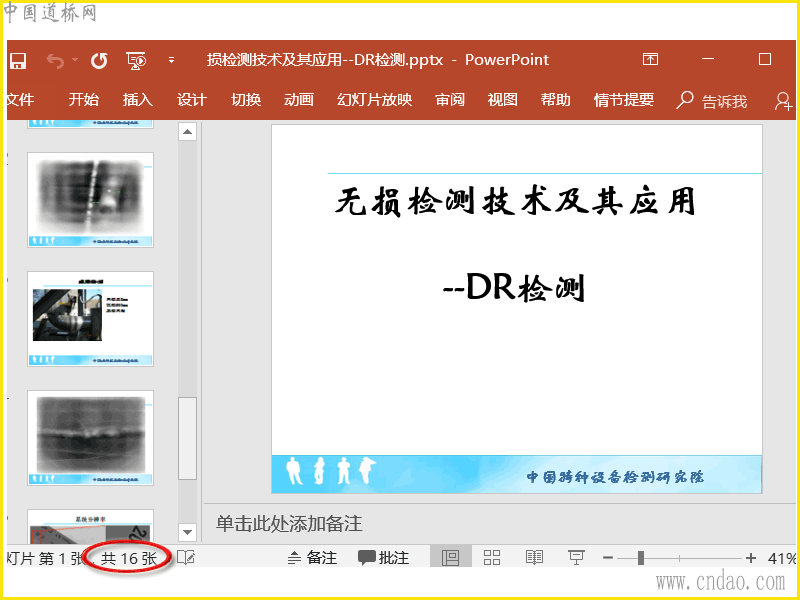The height and width of the screenshot is (600, 800).
Task: Open the 视图 ribbon tab
Action: (503, 99)
